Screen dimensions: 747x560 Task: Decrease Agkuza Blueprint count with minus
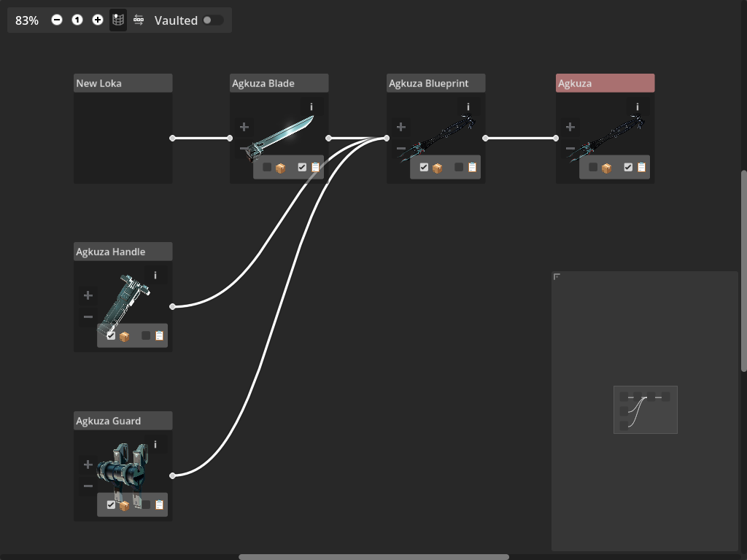(401, 149)
